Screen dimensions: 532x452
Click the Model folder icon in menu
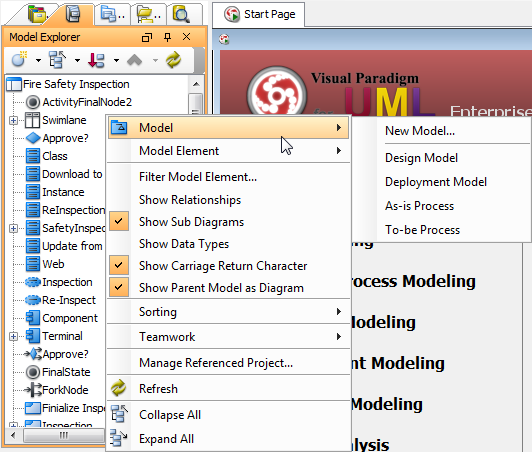(x=119, y=128)
